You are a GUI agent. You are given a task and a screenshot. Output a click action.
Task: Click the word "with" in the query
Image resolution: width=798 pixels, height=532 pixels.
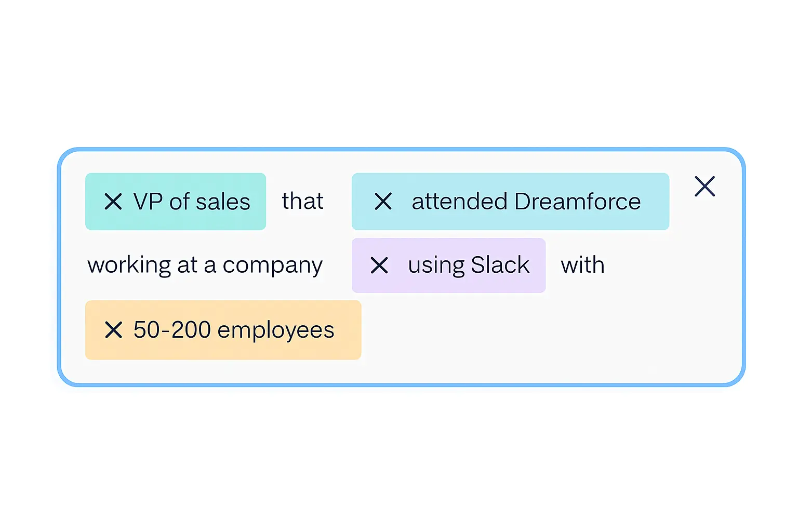point(582,265)
